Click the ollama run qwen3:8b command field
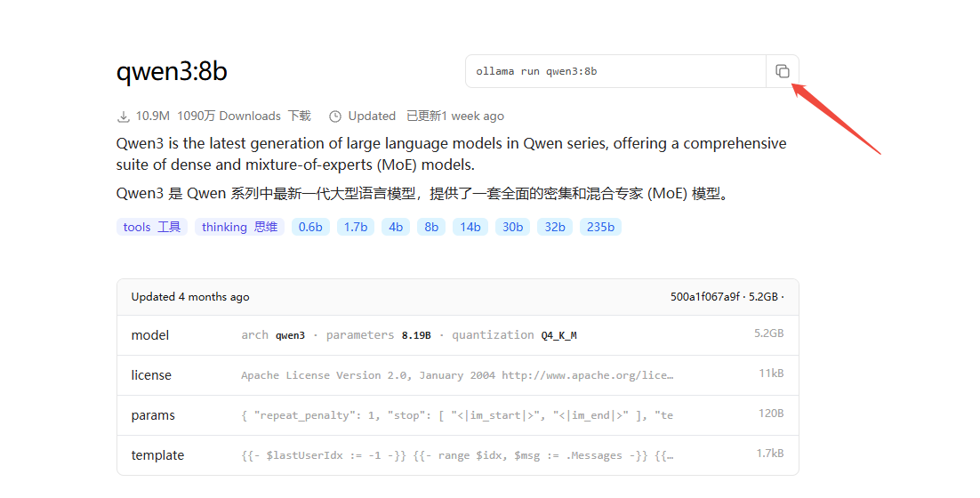Viewport: 980px width, 498px height. (x=615, y=71)
